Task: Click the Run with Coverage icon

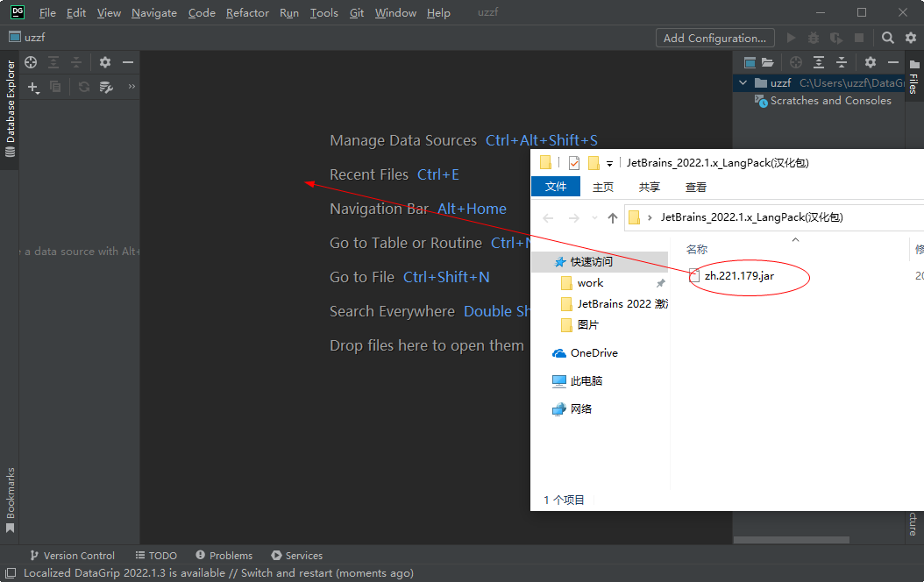Action: click(836, 39)
